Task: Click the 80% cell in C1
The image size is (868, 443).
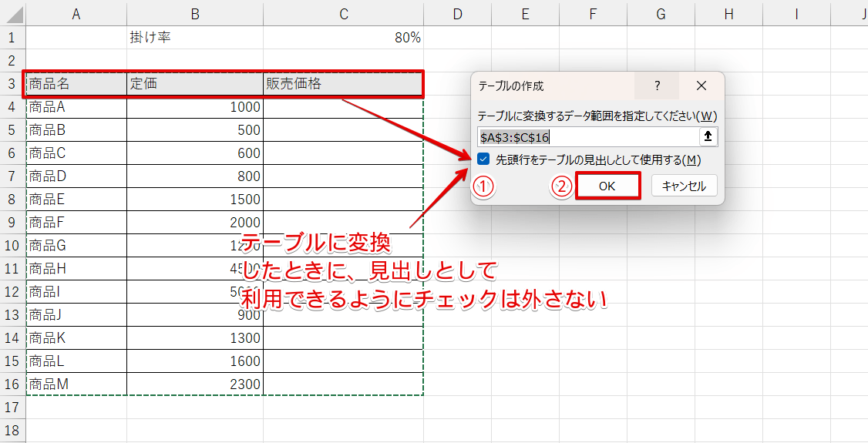Action: click(344, 38)
